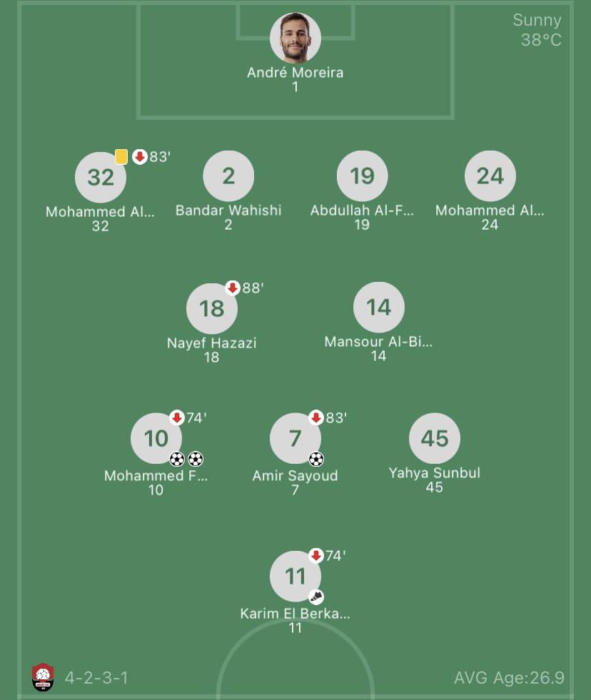Open the Nayef Hazazi name link
591x700 pixels.
tap(211, 343)
